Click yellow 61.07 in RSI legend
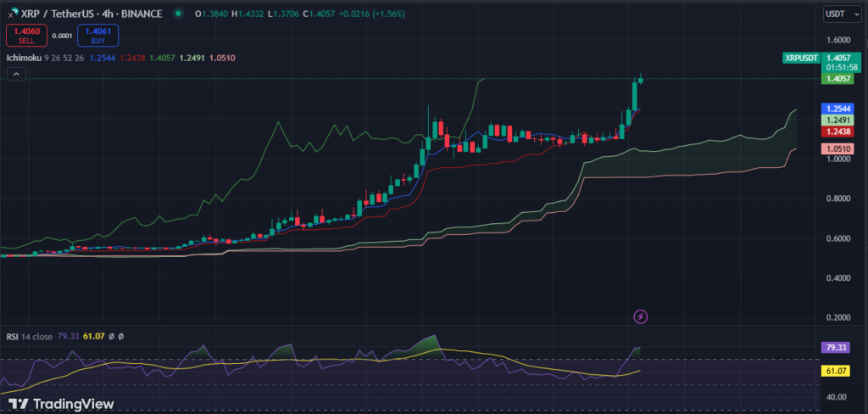868x414 pixels. click(x=93, y=336)
